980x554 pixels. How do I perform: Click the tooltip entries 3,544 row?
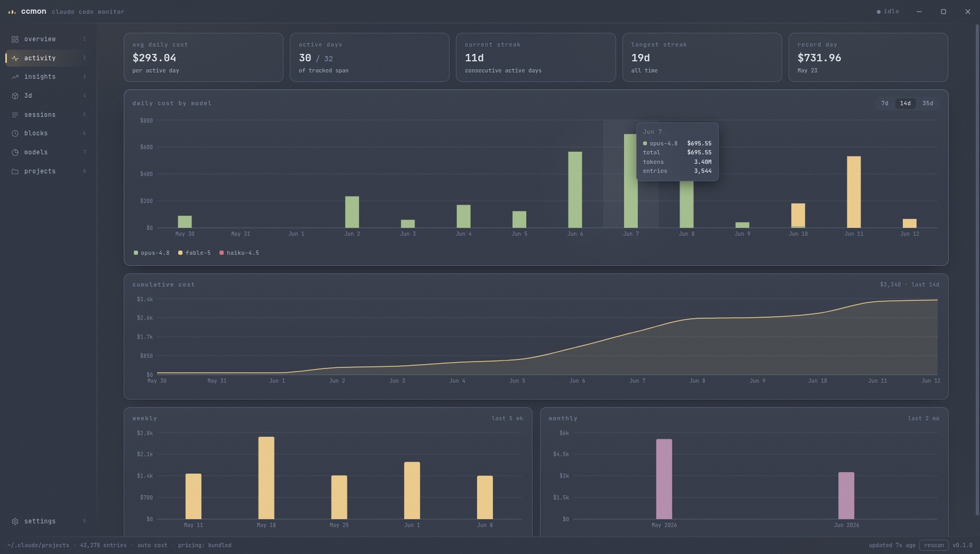[x=677, y=171]
